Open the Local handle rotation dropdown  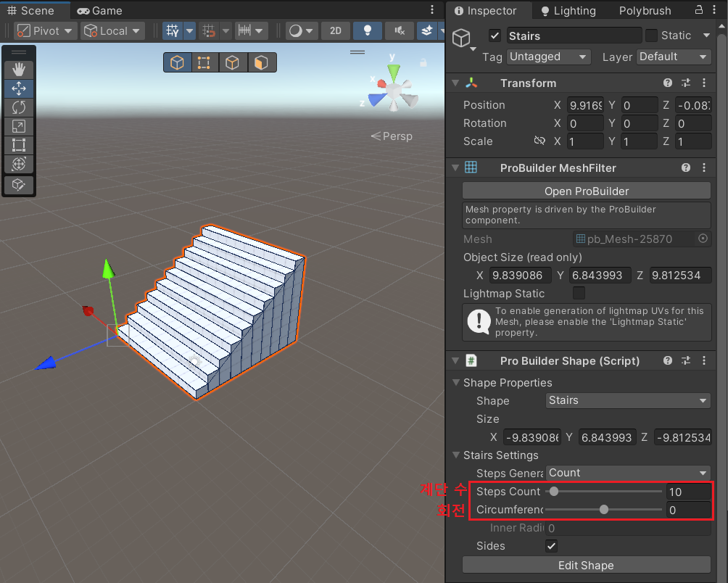(x=112, y=31)
